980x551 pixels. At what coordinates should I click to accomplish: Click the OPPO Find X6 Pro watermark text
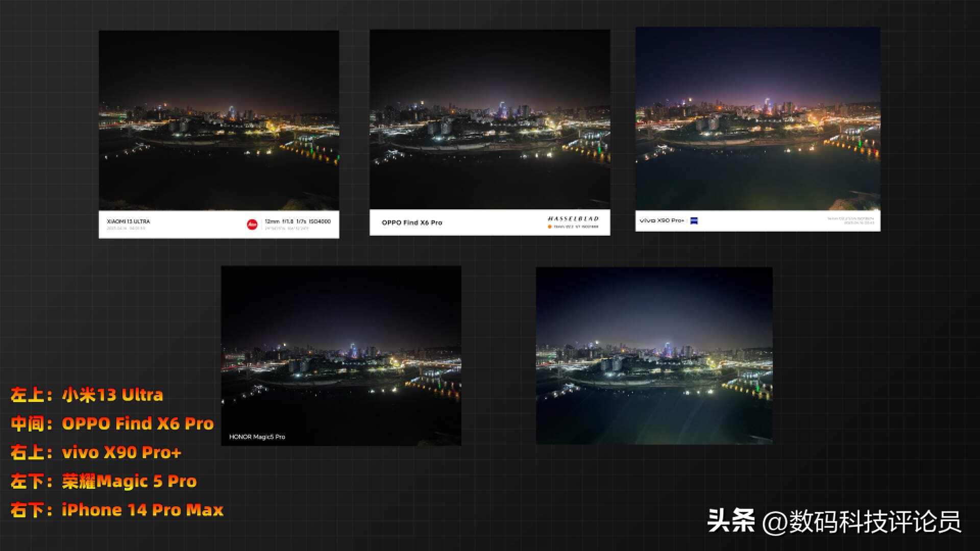click(x=412, y=222)
